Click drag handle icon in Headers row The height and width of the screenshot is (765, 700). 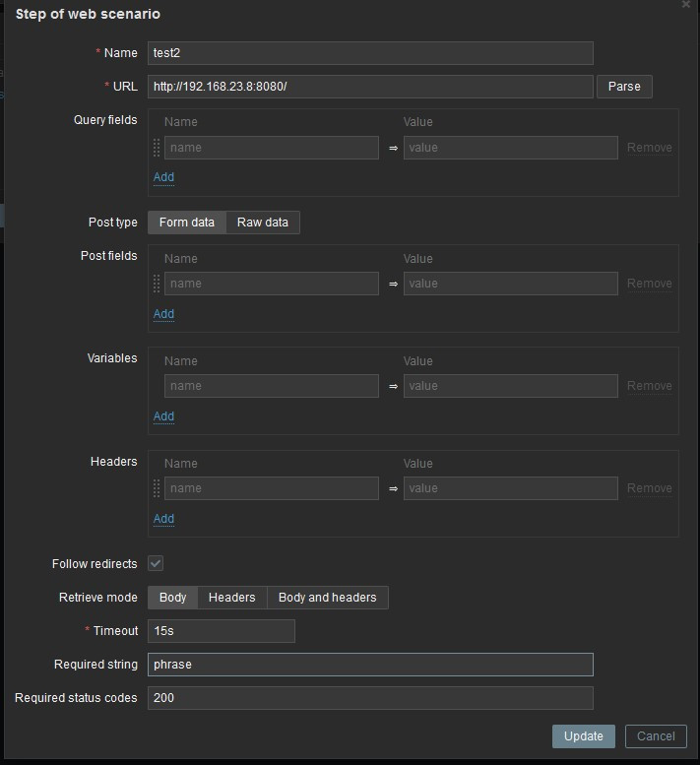tap(157, 488)
